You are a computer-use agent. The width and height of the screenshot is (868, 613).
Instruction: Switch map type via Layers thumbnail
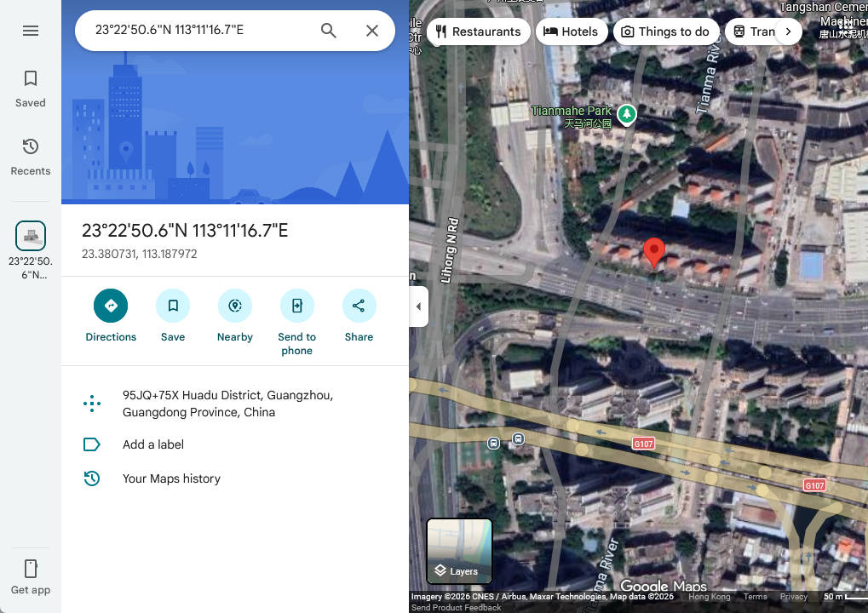point(459,551)
